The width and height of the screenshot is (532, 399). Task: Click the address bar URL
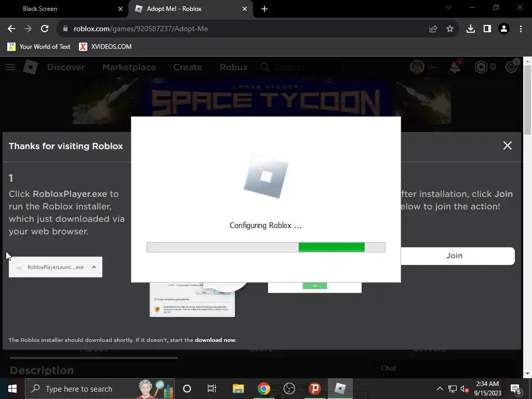pyautogui.click(x=141, y=29)
